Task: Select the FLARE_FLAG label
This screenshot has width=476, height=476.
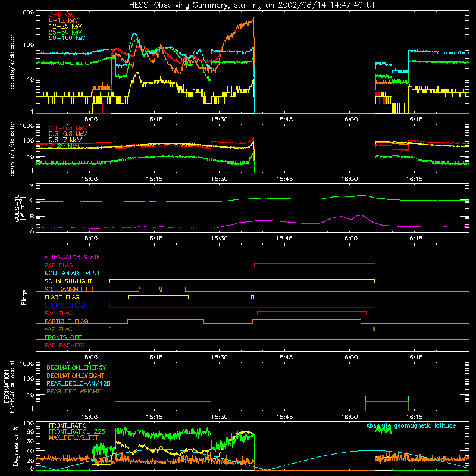Action: coord(62,297)
